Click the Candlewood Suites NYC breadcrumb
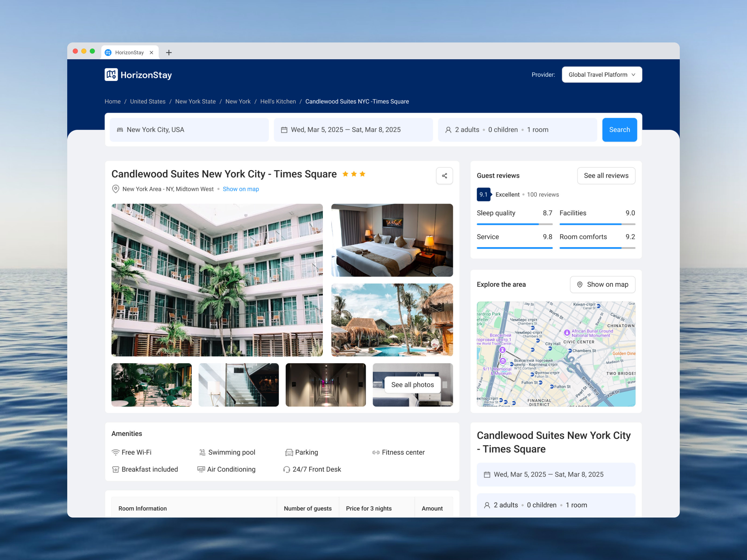The height and width of the screenshot is (560, 747). [x=357, y=101]
